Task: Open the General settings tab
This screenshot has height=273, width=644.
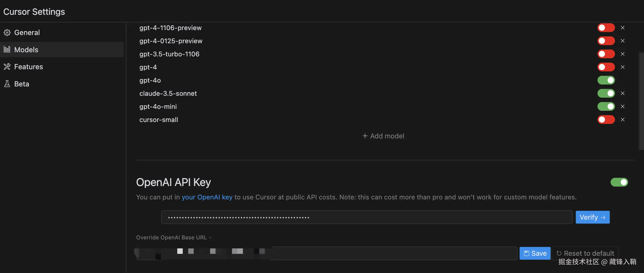Action: [27, 33]
